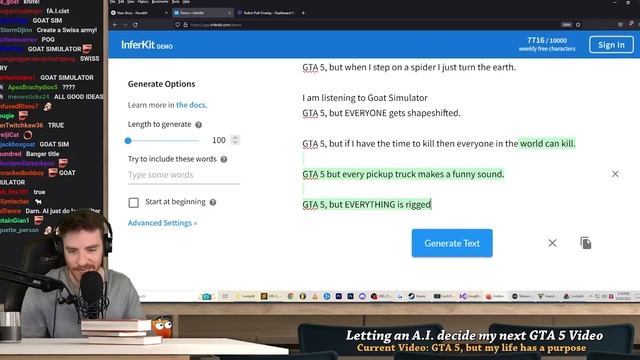
Task: Reload the page in the browser
Action: click(135, 25)
